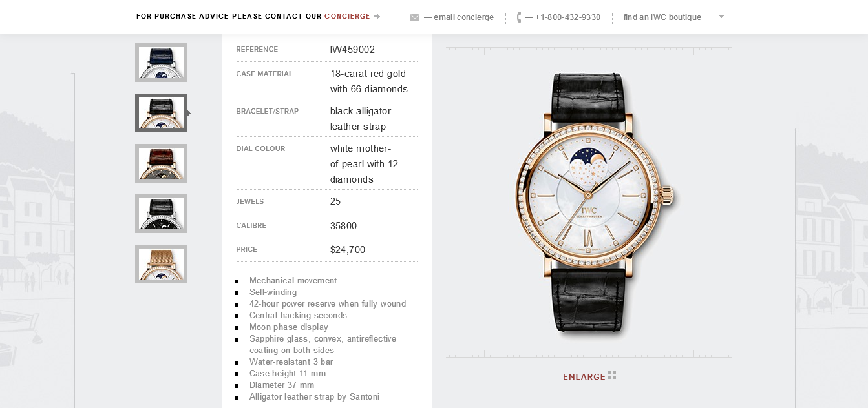868x408 pixels.
Task: Click the email envelope icon
Action: [415, 17]
